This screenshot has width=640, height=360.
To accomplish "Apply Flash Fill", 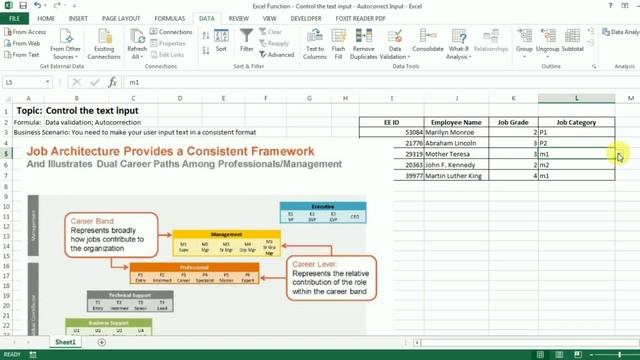I will point(338,44).
